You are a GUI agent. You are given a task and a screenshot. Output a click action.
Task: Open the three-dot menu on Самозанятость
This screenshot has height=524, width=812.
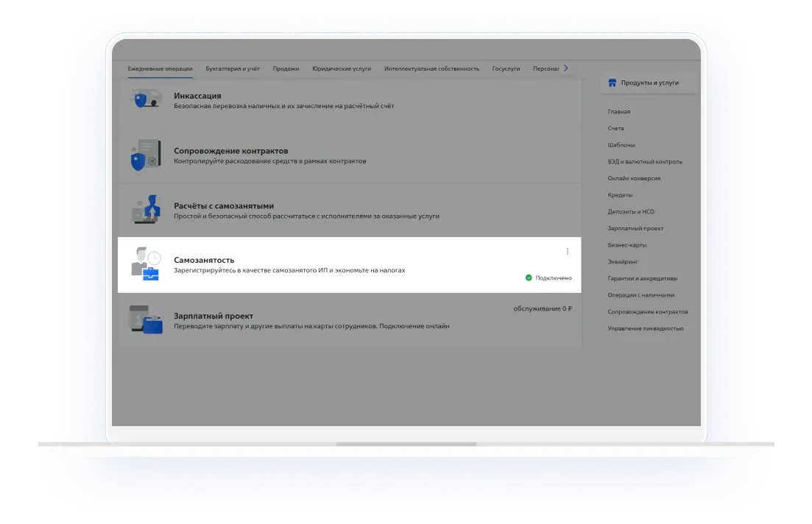coord(567,252)
